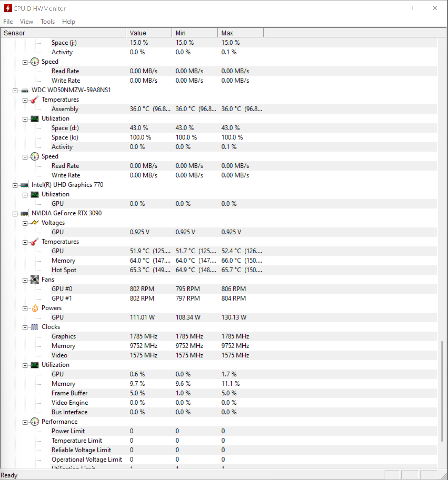
Task: Click the Value column header
Action: [149, 33]
